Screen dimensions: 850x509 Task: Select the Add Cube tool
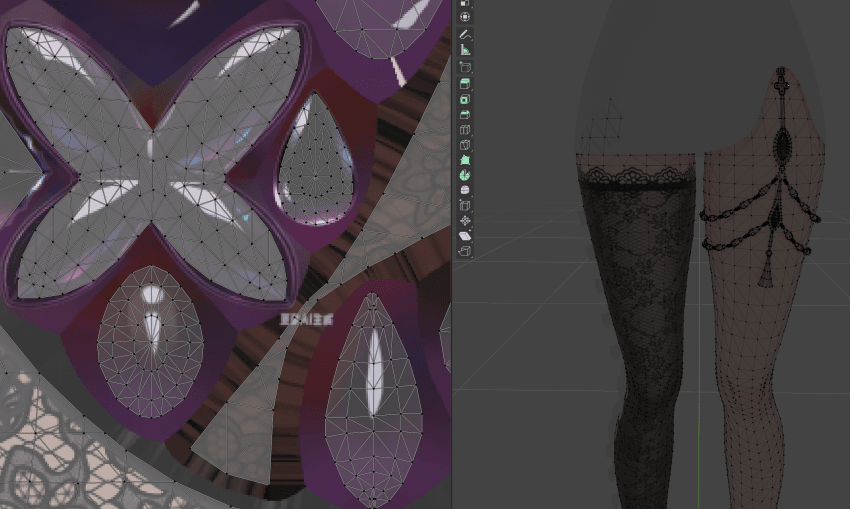(465, 67)
